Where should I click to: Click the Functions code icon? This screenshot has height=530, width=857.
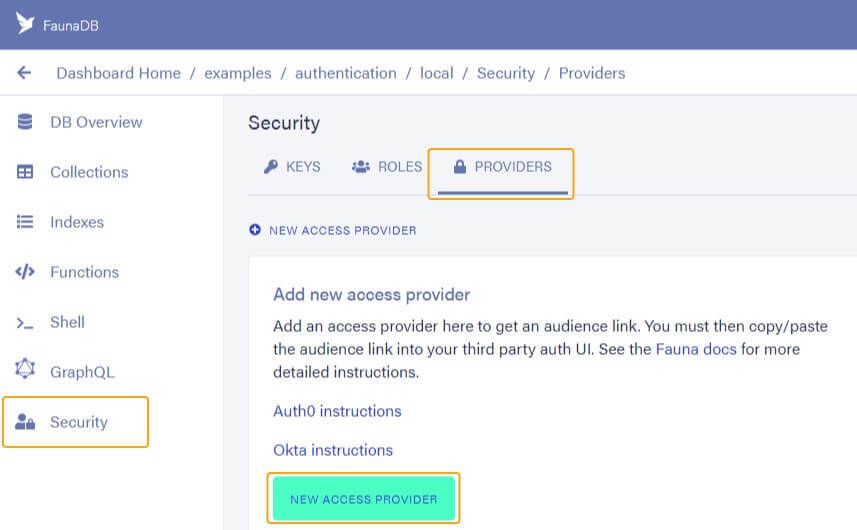pyautogui.click(x=25, y=272)
